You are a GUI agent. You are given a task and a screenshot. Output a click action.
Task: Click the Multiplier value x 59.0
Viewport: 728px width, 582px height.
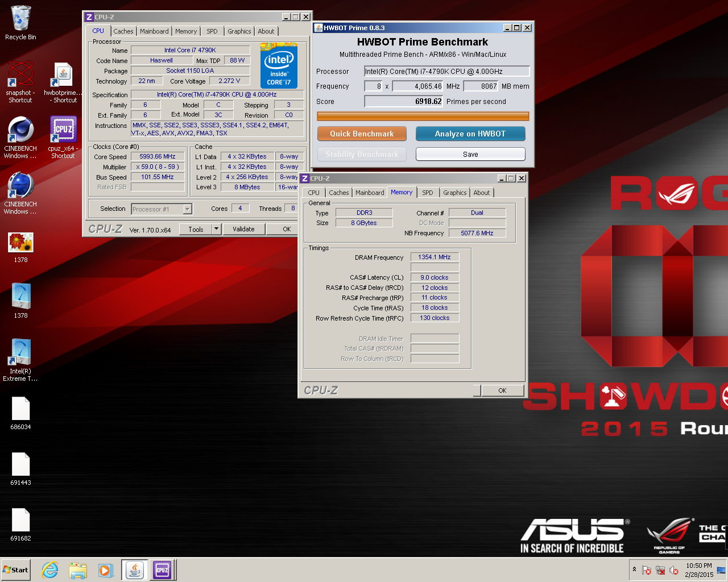158,167
